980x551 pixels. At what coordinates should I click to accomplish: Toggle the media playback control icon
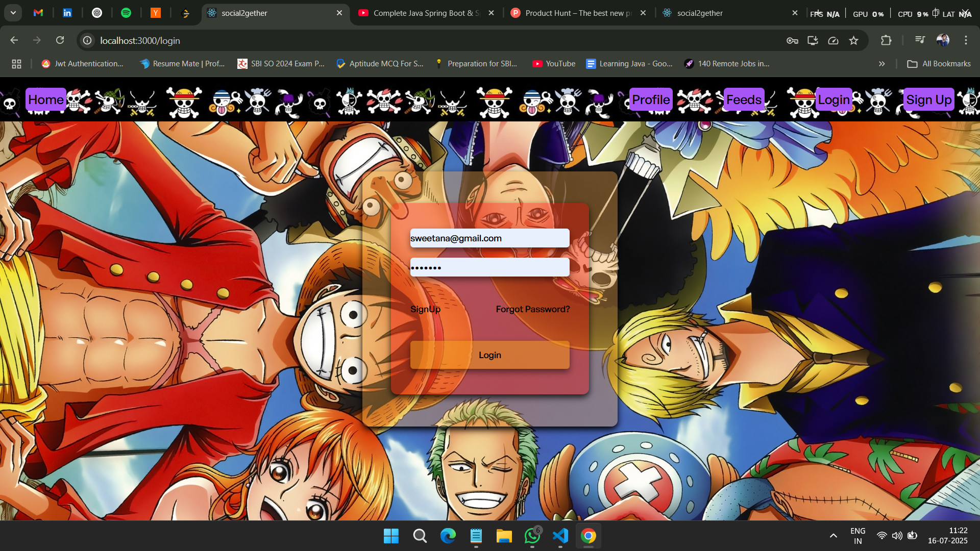[x=919, y=40]
